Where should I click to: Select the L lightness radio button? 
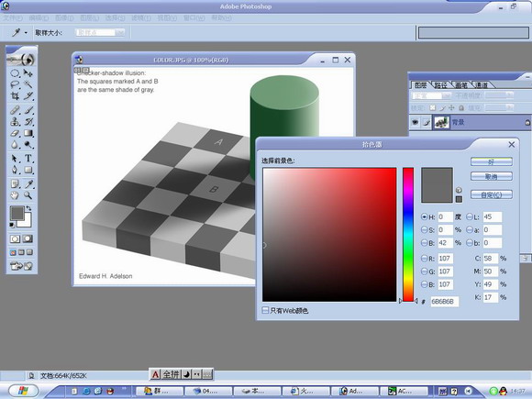point(470,216)
